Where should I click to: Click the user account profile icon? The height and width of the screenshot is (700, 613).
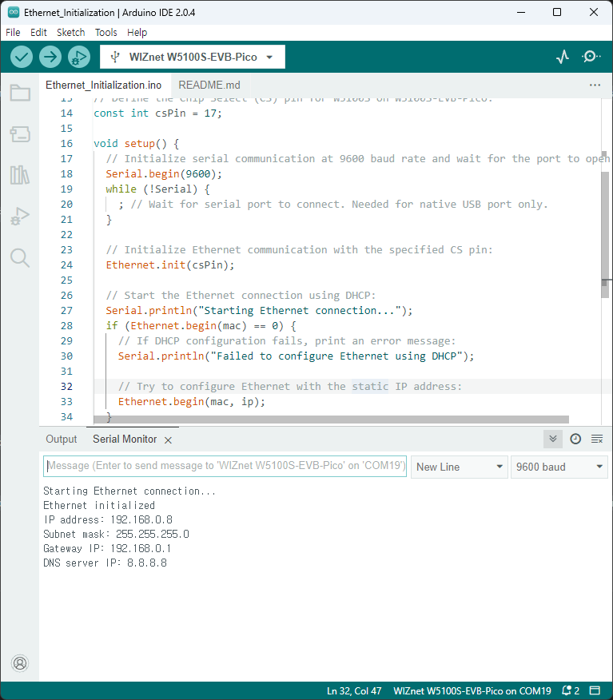point(20,663)
